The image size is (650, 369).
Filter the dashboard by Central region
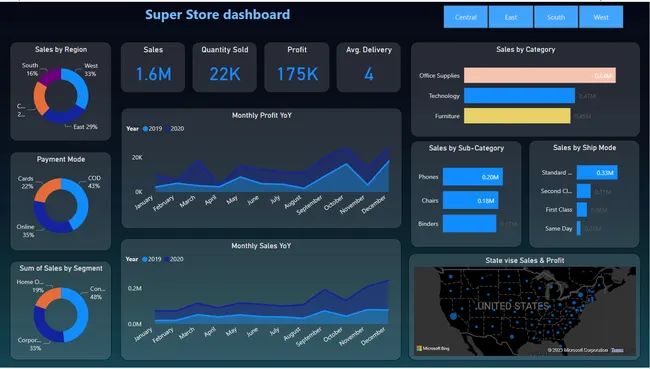[466, 17]
